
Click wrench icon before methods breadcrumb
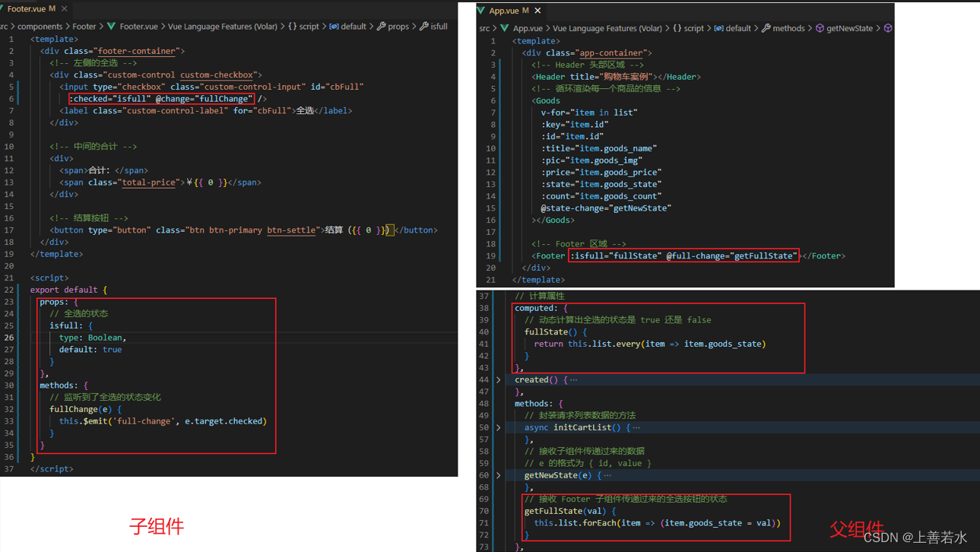point(766,28)
